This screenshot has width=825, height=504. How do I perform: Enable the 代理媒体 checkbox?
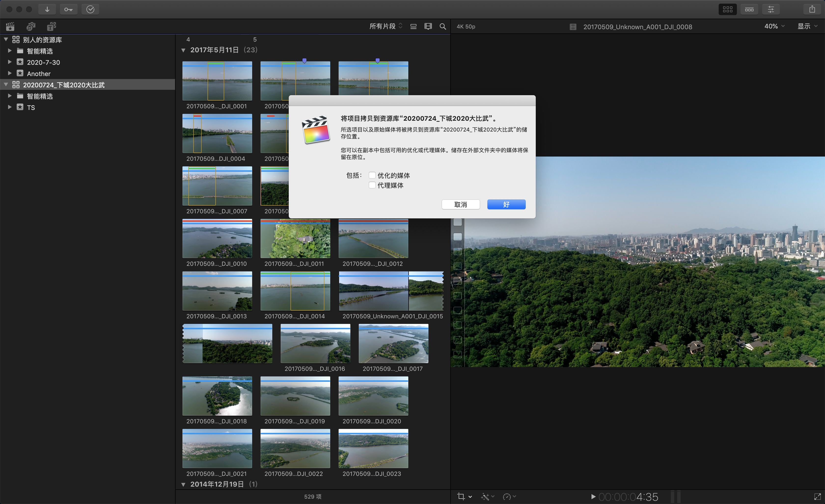372,185
